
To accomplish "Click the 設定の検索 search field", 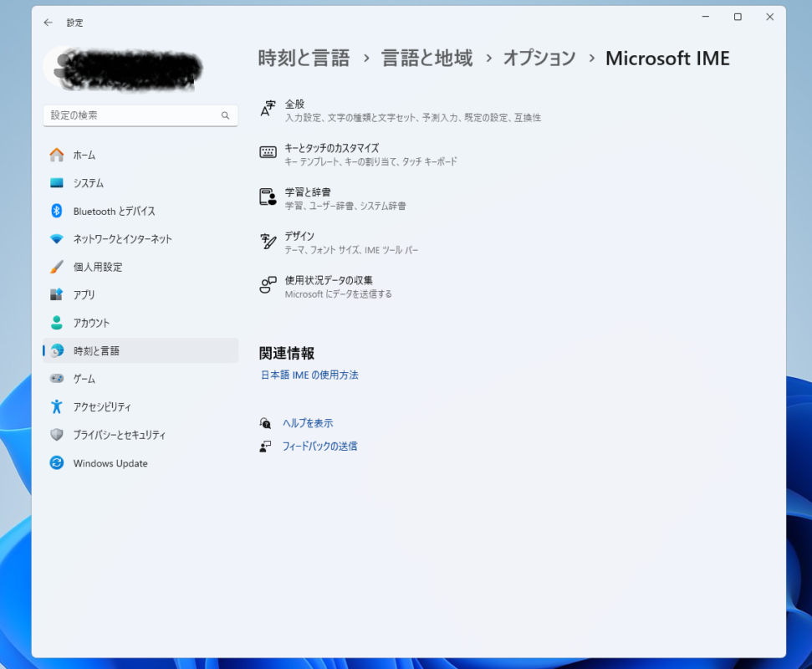I will click(x=140, y=115).
